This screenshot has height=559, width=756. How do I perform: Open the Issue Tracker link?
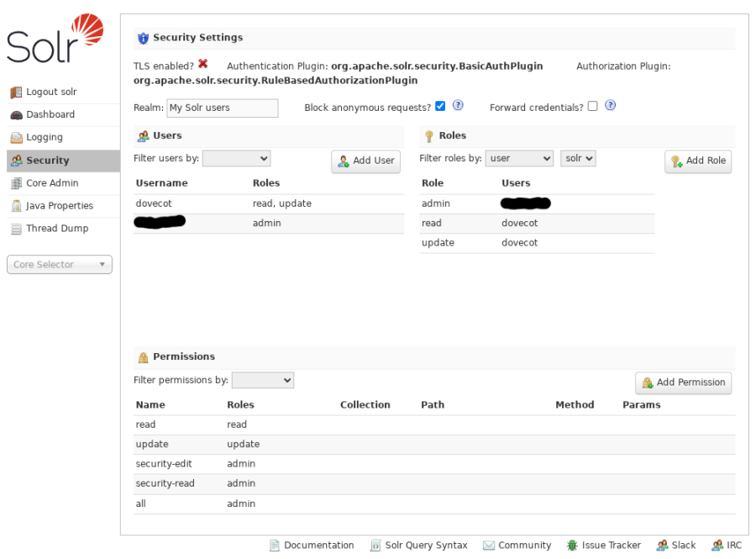click(x=604, y=546)
